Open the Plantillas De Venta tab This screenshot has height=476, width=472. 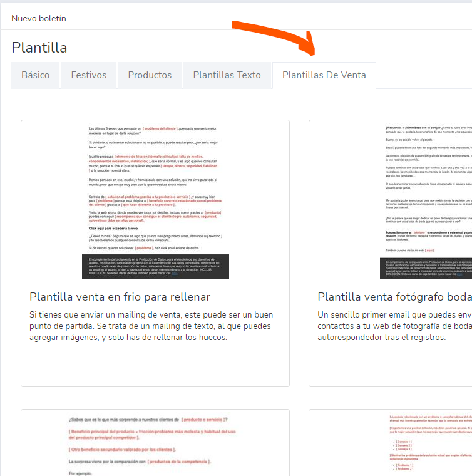(324, 75)
